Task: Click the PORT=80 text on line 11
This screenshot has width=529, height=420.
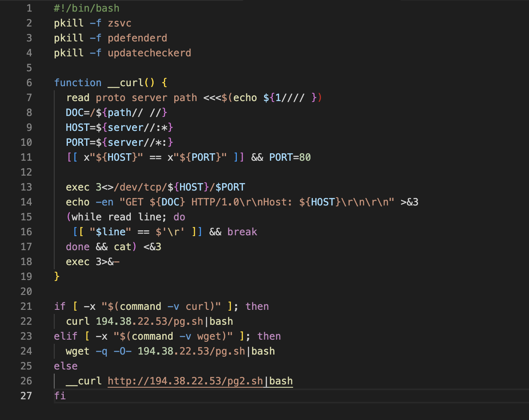Action: 290,157
